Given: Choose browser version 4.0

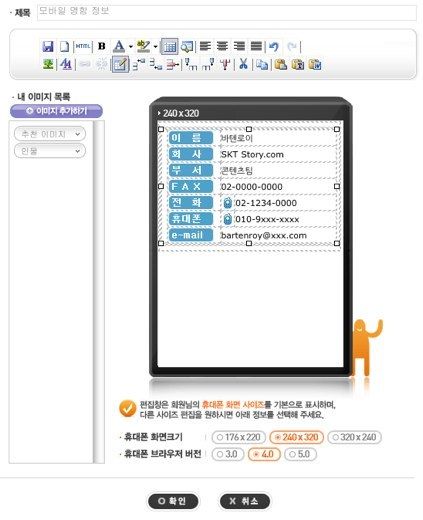Looking at the screenshot, I should click(x=264, y=454).
